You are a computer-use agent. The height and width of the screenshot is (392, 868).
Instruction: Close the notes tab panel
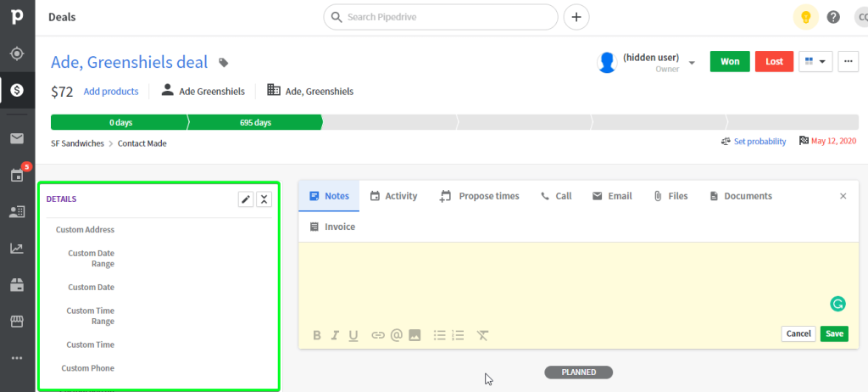click(843, 196)
